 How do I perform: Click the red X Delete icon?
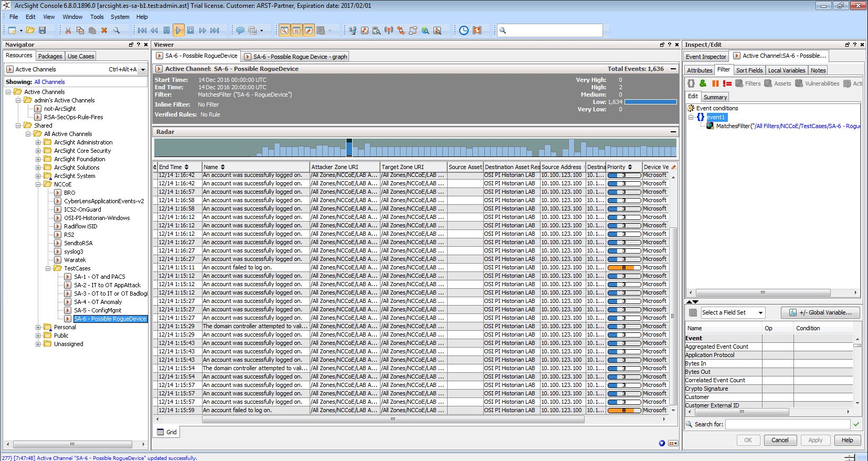pyautogui.click(x=104, y=30)
